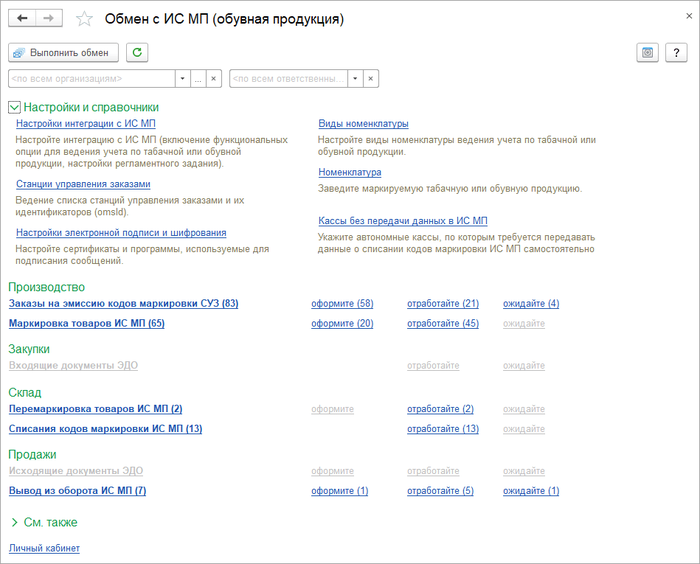The image size is (700, 564).
Task: Click the Выполнить обмен button
Action: (64, 52)
